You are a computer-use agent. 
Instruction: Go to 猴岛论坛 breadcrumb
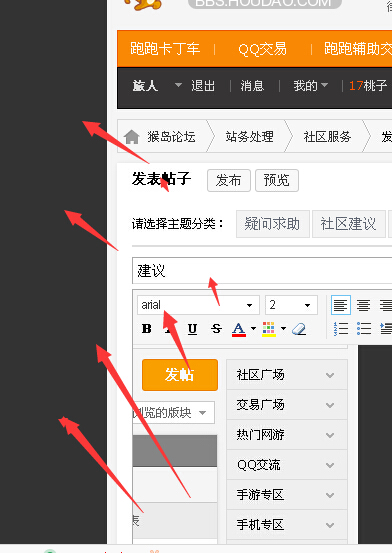point(171,137)
